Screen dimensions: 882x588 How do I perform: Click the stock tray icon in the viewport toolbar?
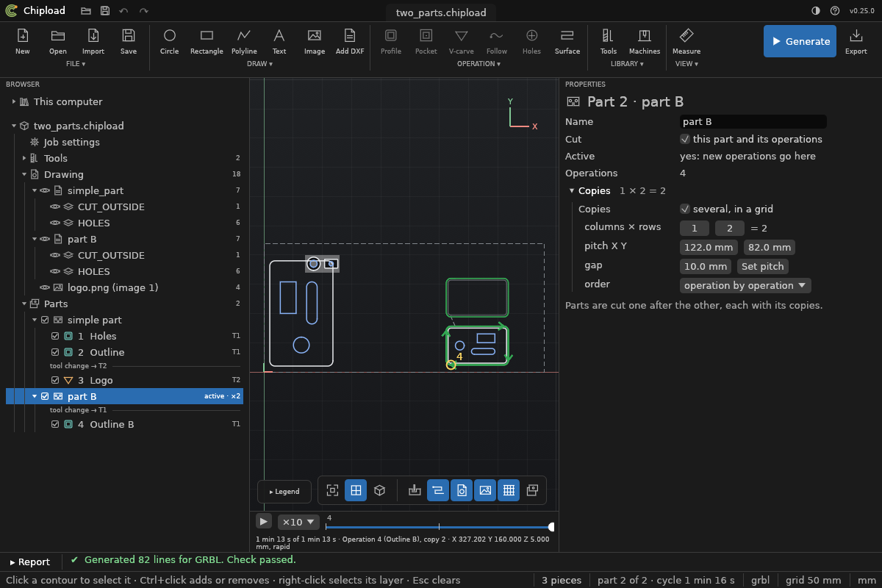pos(415,490)
